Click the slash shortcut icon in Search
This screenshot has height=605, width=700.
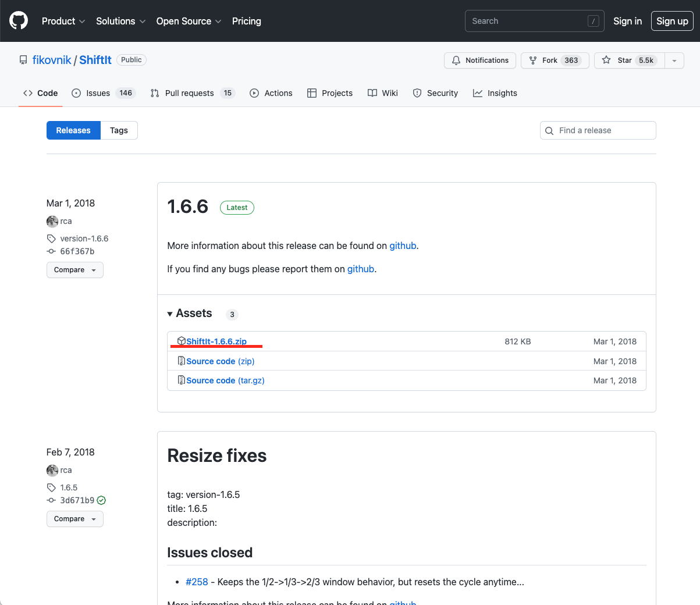click(594, 21)
